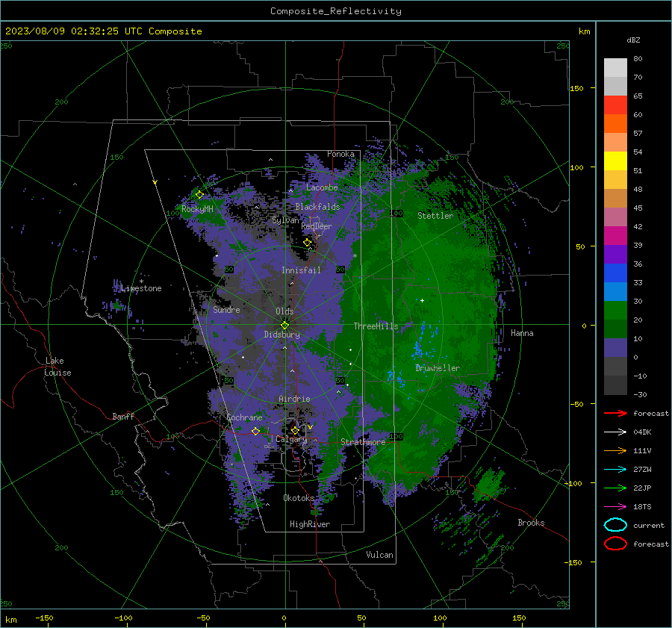Viewport: 672px width, 628px height.
Task: Pick the red swatch in the dBZ scale
Action: tap(615, 105)
